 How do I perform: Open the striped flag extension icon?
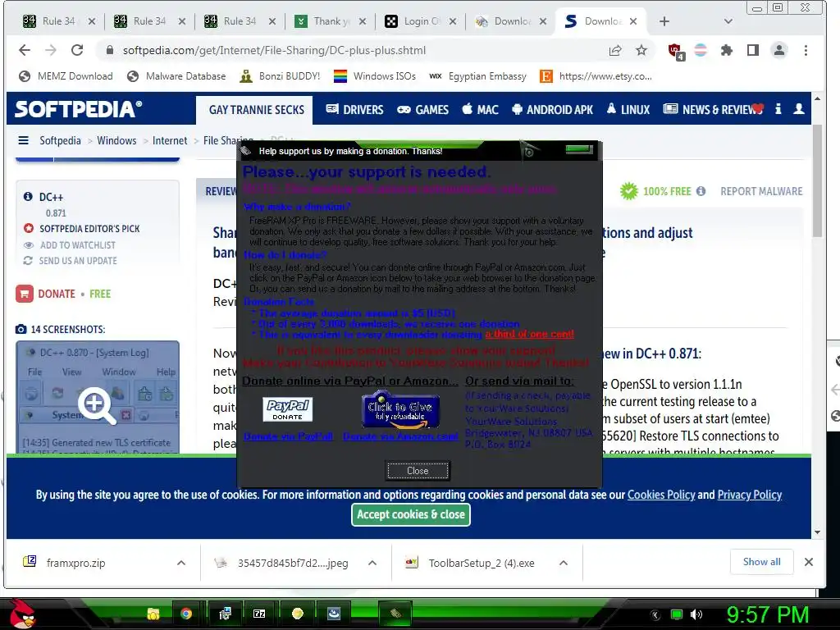coord(701,50)
